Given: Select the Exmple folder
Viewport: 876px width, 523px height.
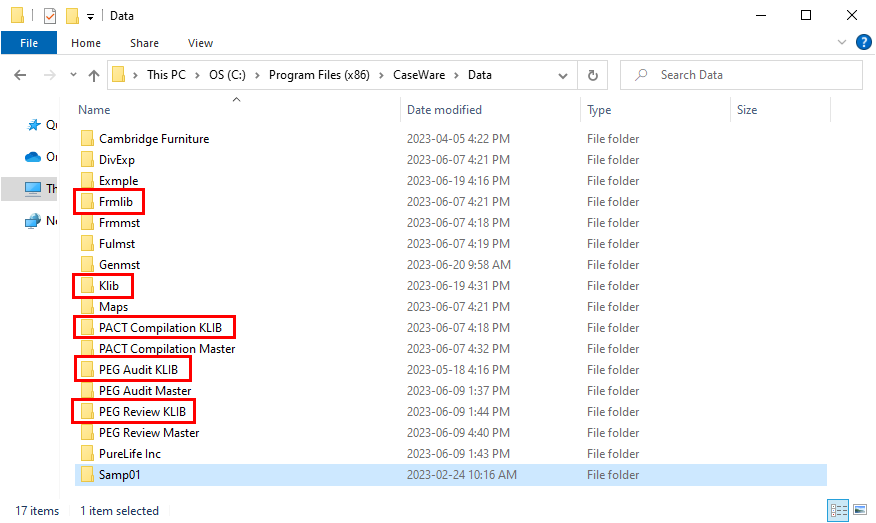Looking at the screenshot, I should [x=118, y=181].
